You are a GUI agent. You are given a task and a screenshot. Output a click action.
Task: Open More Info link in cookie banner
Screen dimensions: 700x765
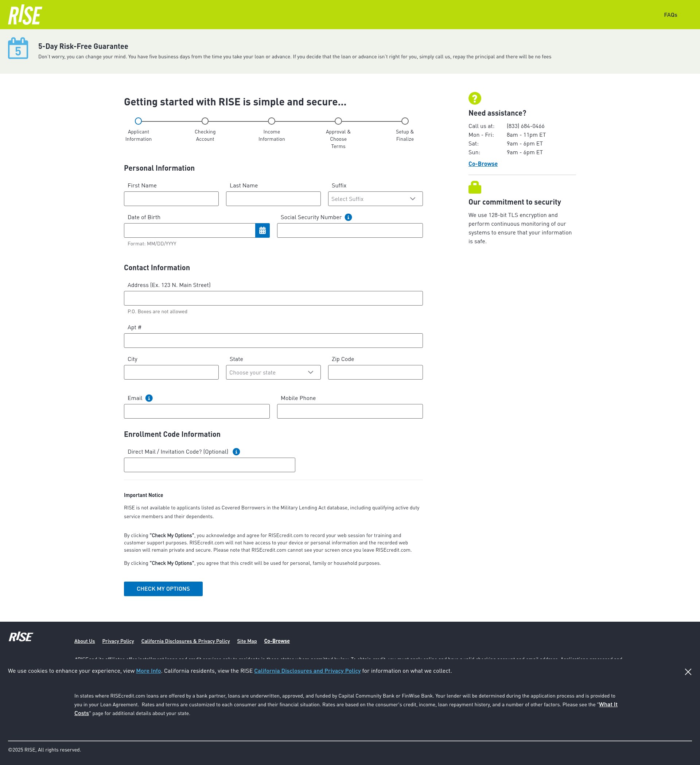click(x=149, y=671)
